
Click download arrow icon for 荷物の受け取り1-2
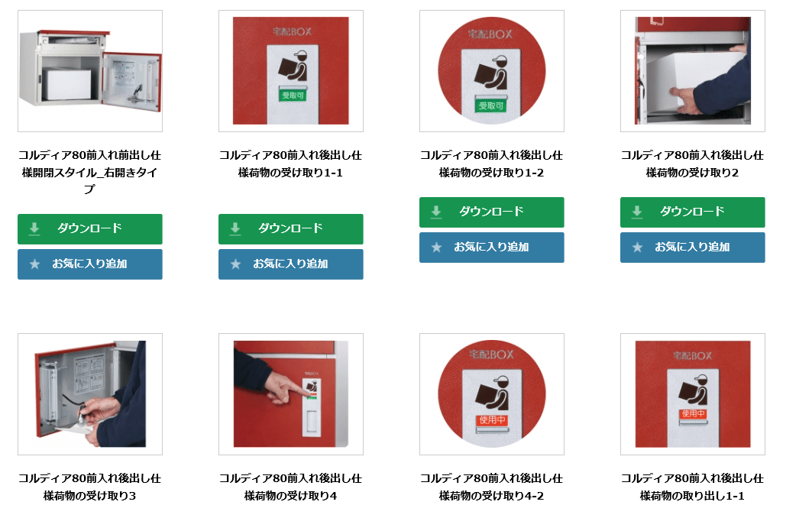tap(436, 212)
